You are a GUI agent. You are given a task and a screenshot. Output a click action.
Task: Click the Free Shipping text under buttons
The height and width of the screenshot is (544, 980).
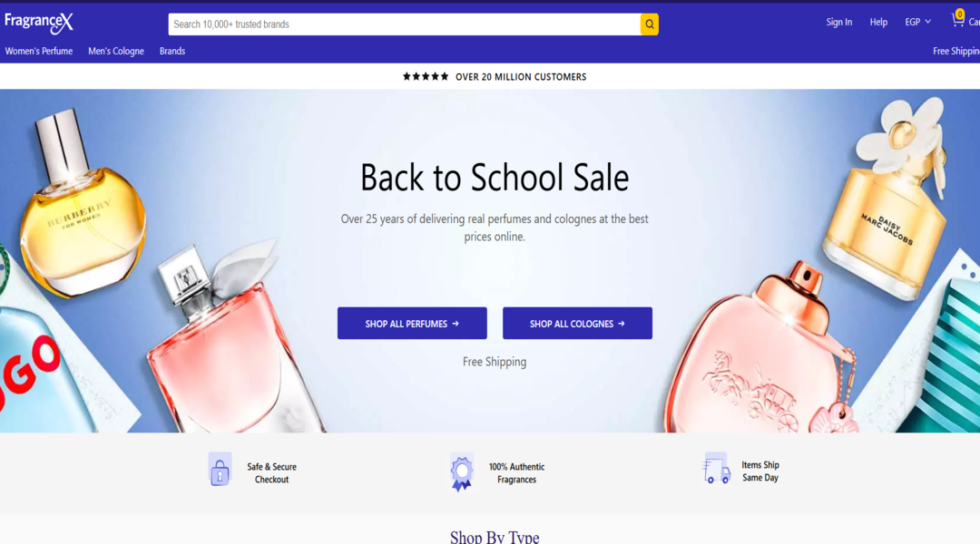(495, 362)
